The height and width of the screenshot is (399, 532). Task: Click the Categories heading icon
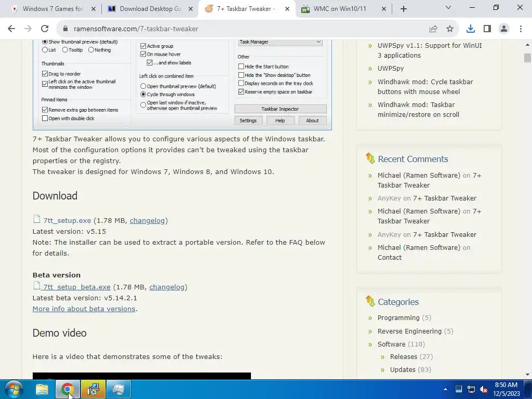coord(370,301)
